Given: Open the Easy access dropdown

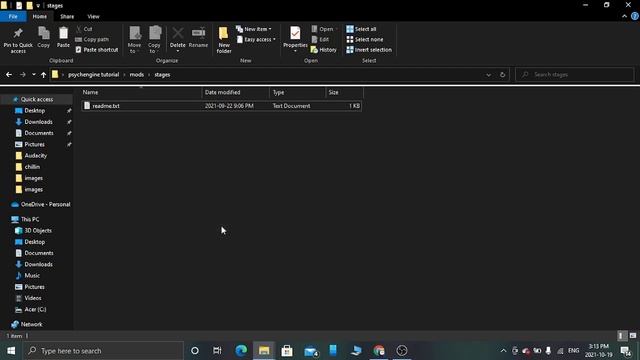Looking at the screenshot, I should (x=256, y=39).
